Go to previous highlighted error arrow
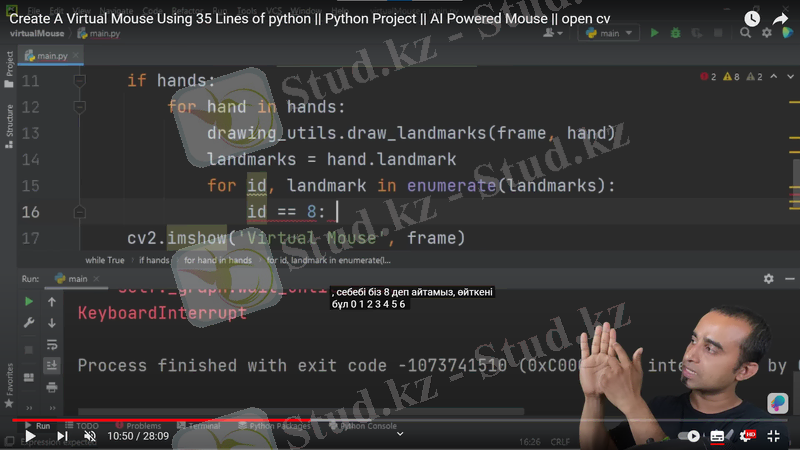The height and width of the screenshot is (450, 800). pos(773,77)
